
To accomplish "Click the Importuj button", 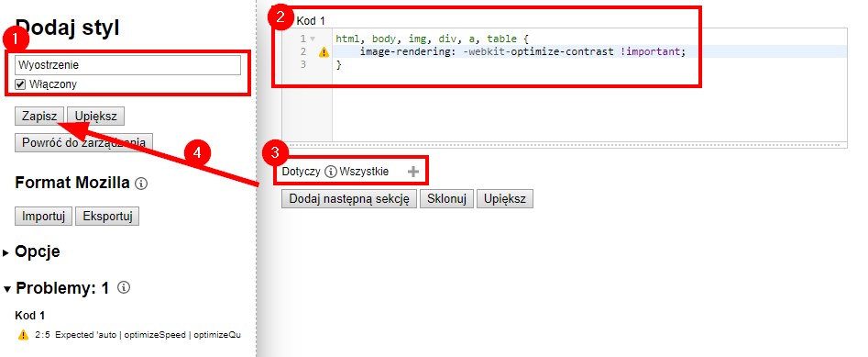I will [x=44, y=217].
